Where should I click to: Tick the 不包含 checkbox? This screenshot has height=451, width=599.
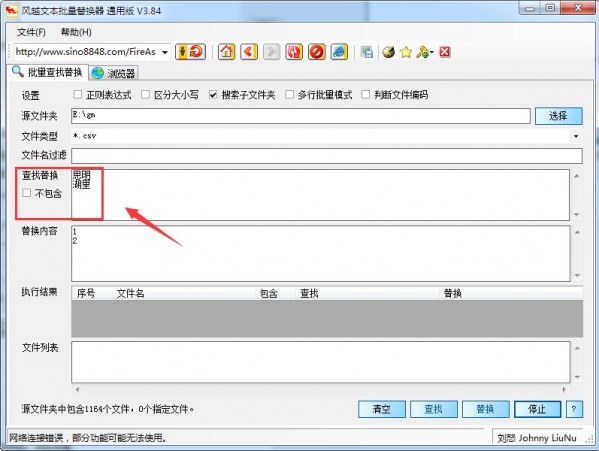click(x=26, y=193)
